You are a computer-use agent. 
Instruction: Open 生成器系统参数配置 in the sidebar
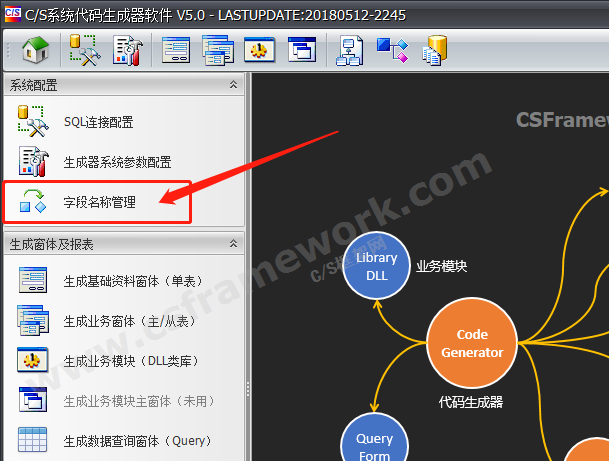[x=117, y=162]
